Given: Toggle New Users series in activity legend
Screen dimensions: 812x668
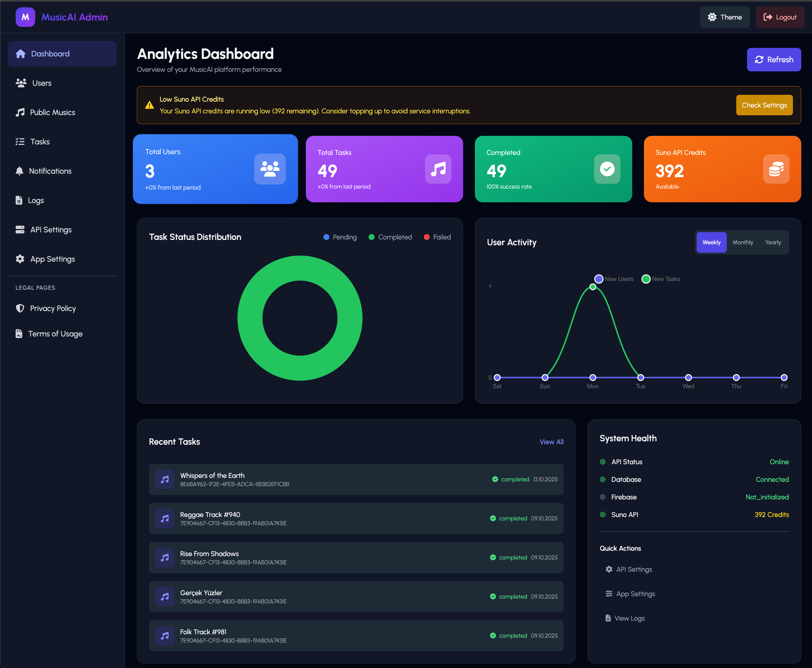Looking at the screenshot, I should coord(614,279).
